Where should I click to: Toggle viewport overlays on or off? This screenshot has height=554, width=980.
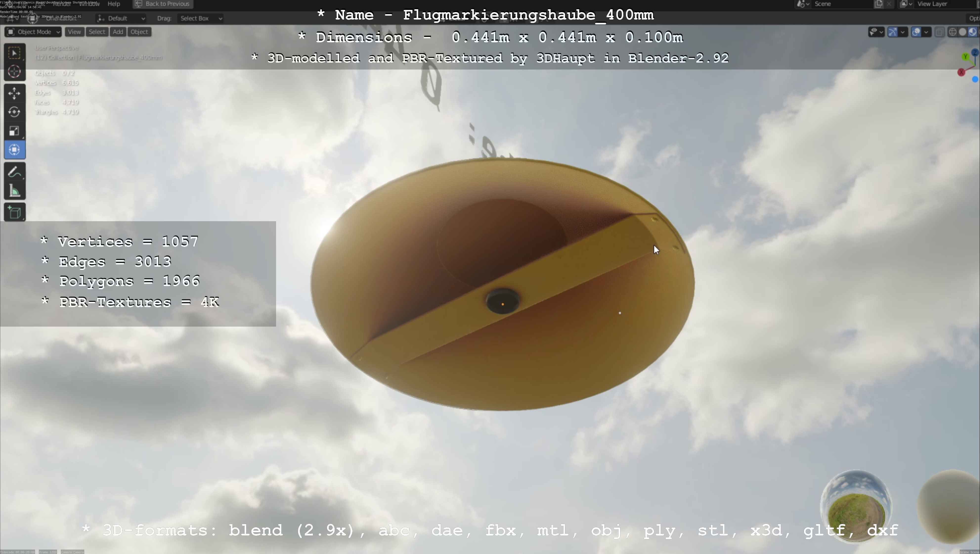(916, 32)
